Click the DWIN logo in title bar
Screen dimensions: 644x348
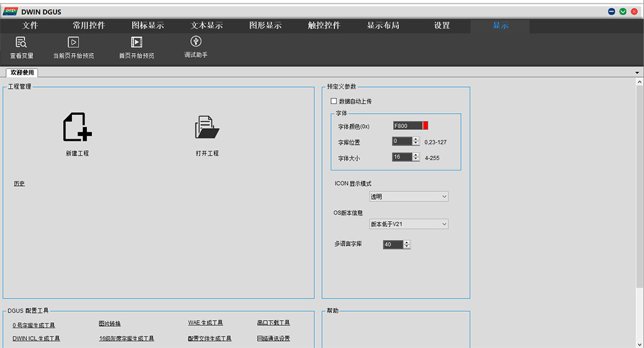(10, 11)
